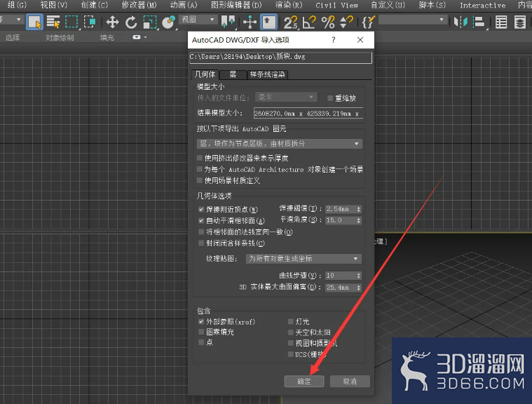Check 使用挤出修改器来表示厚度 option
532x404 pixels.
point(200,158)
